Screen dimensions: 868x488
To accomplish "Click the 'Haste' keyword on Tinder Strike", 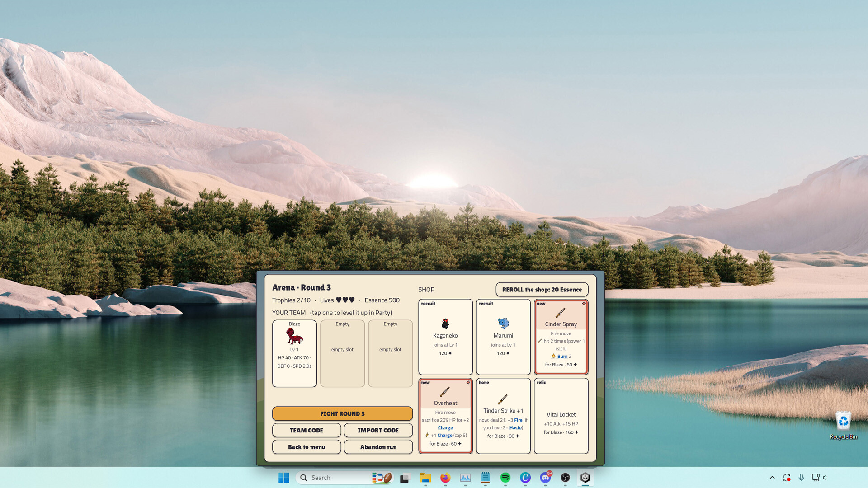I will [x=515, y=428].
